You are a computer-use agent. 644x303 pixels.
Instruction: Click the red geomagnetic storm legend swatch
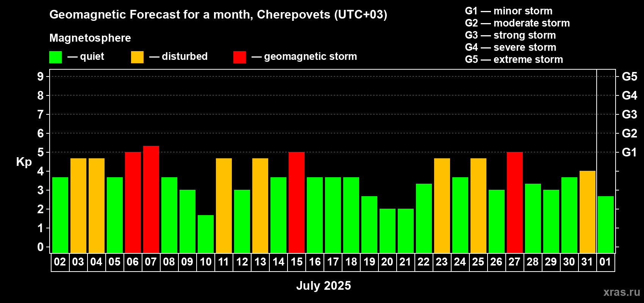coord(239,57)
